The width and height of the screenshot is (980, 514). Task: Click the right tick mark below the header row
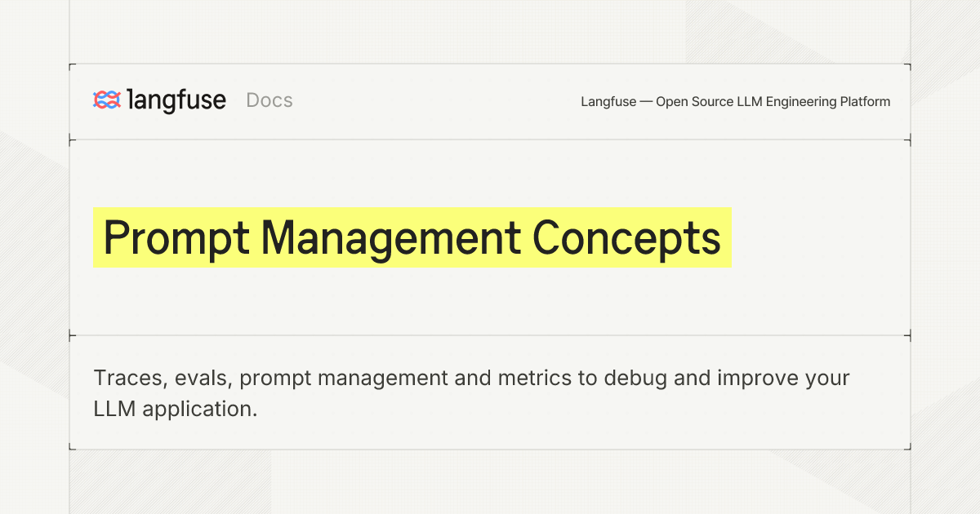click(x=907, y=140)
